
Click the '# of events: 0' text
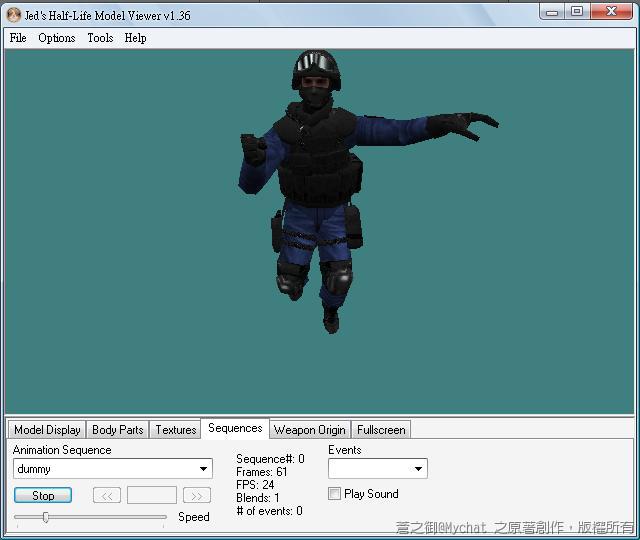pos(269,511)
